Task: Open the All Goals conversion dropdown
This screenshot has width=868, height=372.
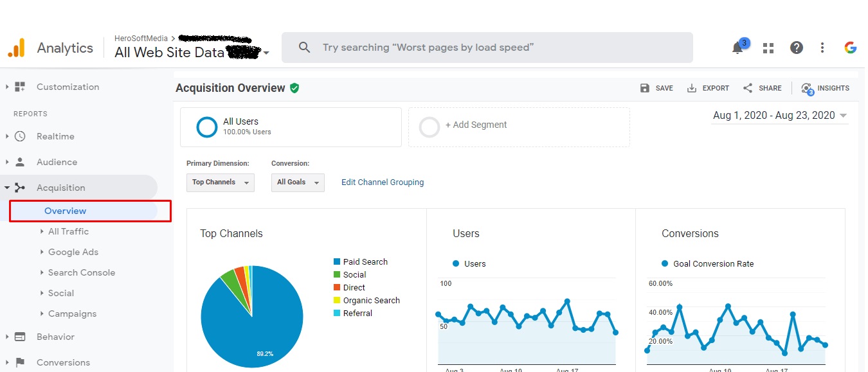Action: coord(297,182)
